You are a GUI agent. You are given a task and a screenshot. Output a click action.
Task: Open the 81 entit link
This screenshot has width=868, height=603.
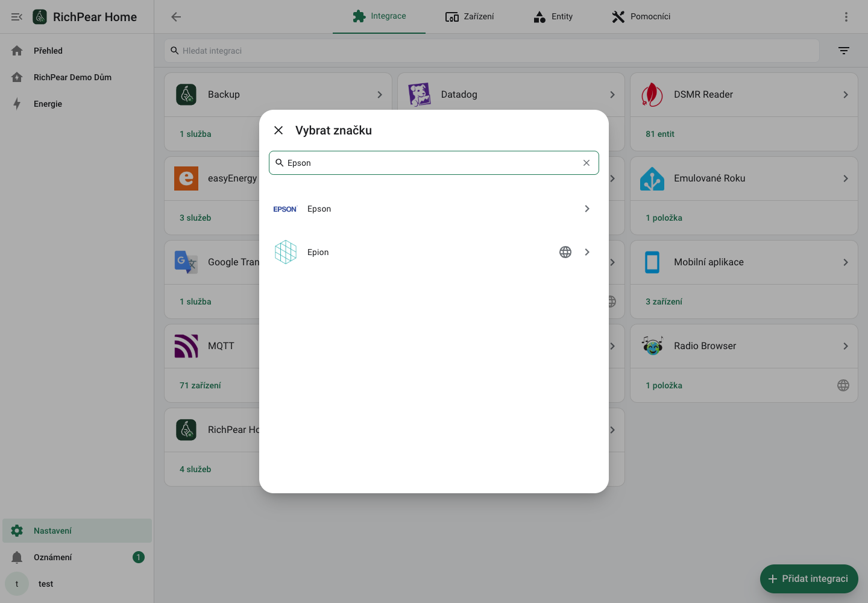tap(660, 134)
